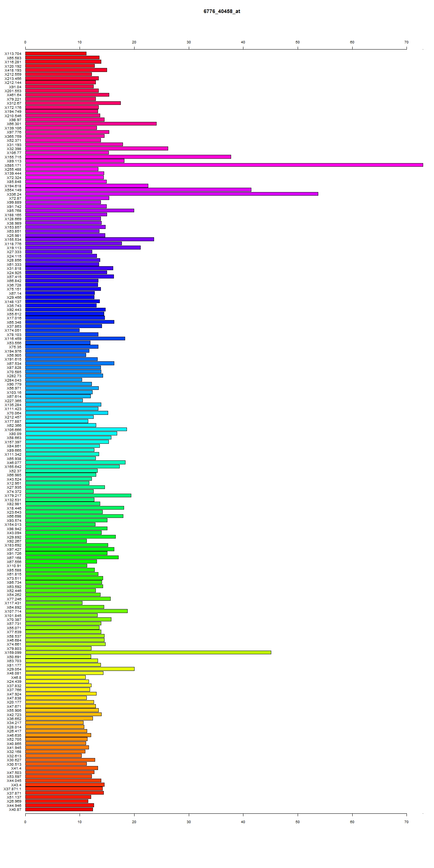Click the row label X312.67
The image size is (434, 868).
[14, 103]
